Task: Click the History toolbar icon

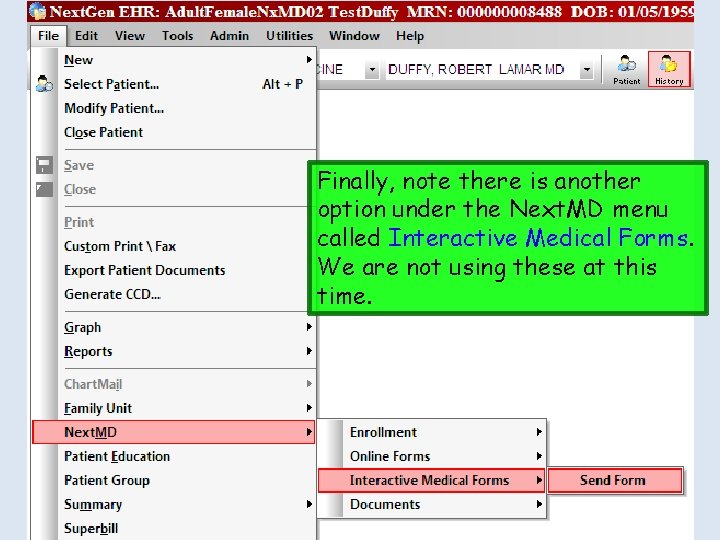Action: pos(669,69)
